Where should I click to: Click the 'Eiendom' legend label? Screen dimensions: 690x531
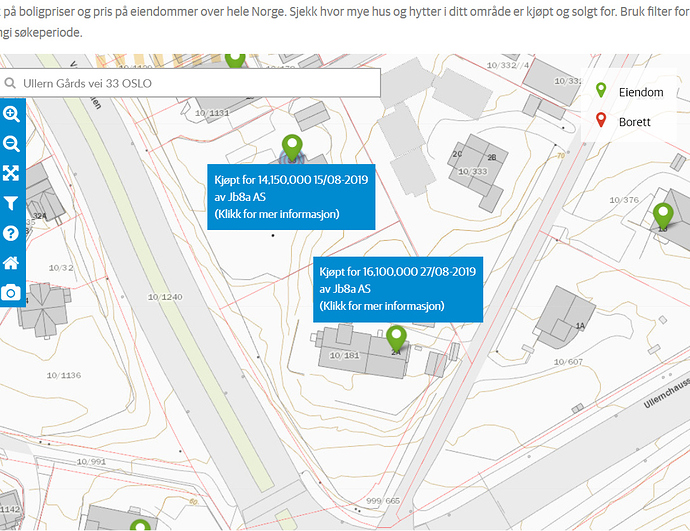641,92
